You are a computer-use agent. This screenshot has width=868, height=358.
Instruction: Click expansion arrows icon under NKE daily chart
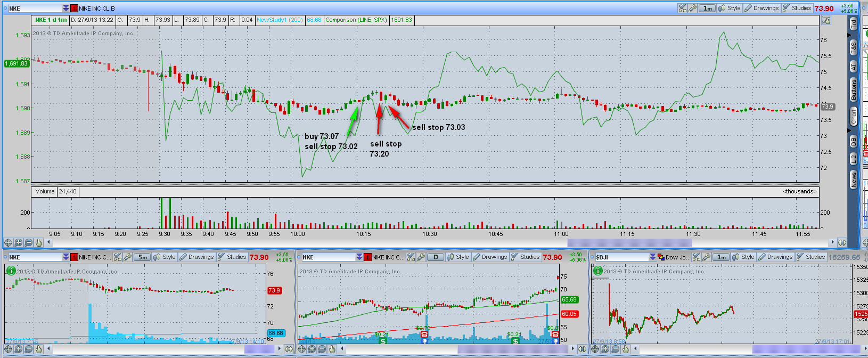click(x=582, y=349)
